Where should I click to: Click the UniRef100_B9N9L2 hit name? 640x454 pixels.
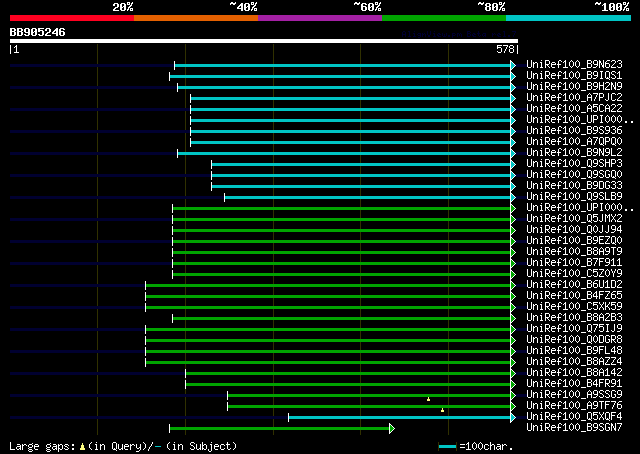click(x=574, y=153)
